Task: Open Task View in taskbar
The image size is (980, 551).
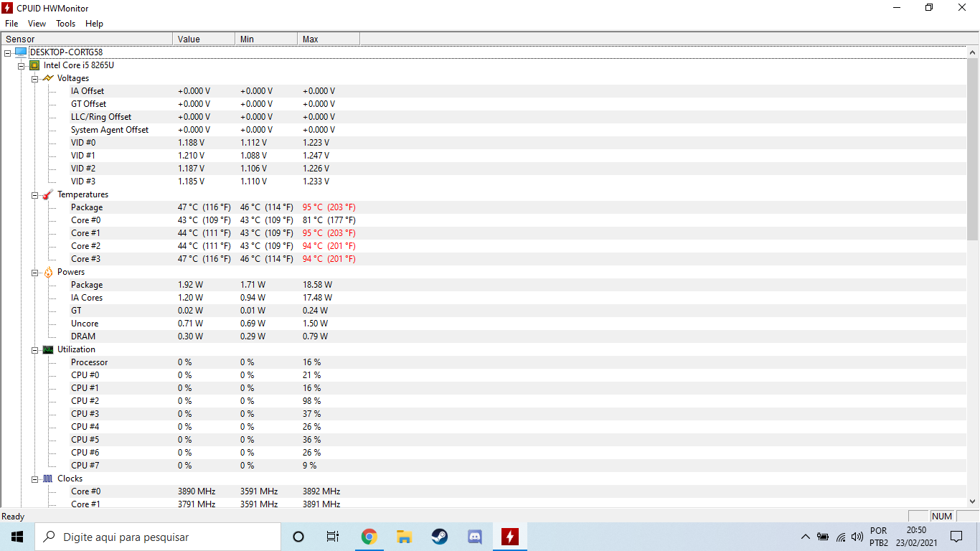Action: (333, 537)
